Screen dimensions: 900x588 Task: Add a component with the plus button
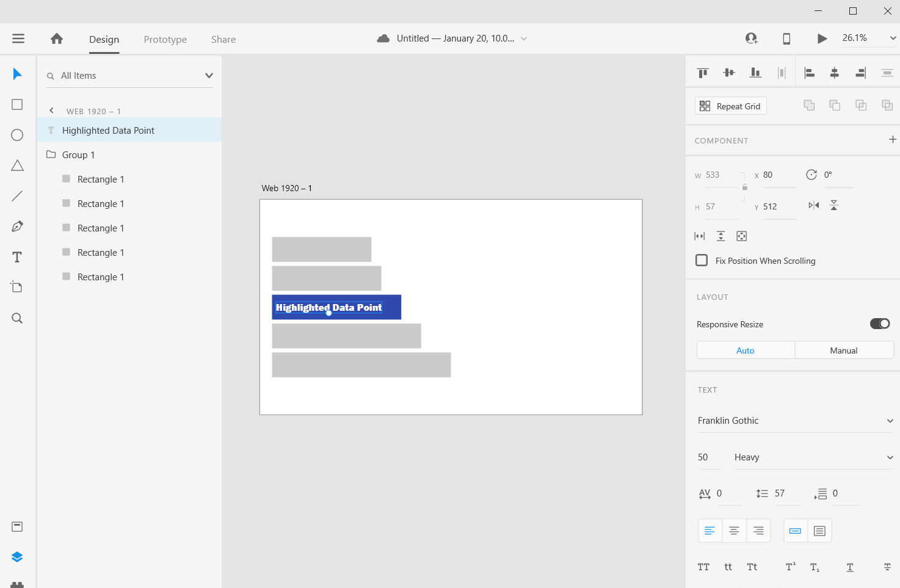pyautogui.click(x=893, y=139)
